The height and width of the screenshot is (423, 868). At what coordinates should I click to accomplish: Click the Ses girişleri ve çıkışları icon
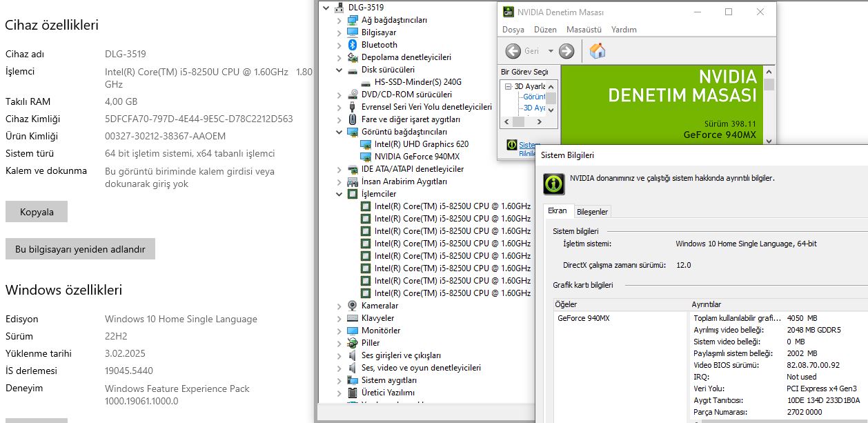[x=353, y=355]
